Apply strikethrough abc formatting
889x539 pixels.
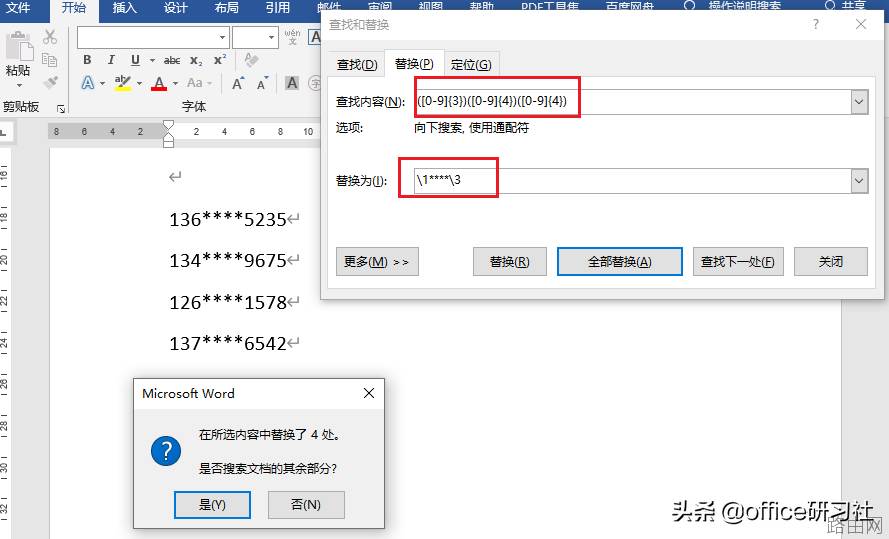pos(172,60)
